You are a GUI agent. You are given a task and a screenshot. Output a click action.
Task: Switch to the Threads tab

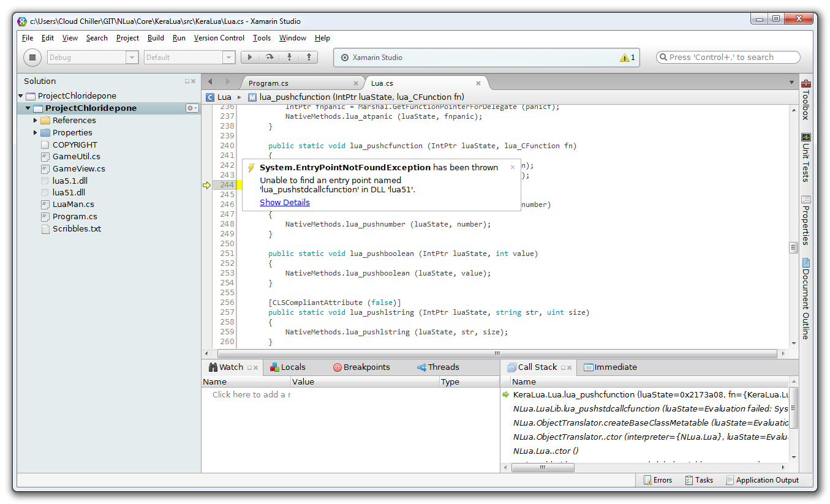[x=438, y=367]
